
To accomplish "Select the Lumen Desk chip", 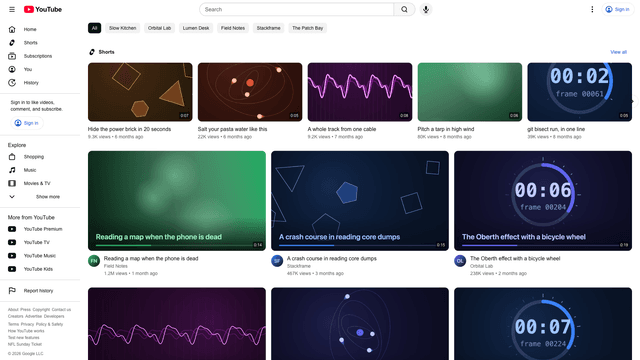I will tap(196, 28).
